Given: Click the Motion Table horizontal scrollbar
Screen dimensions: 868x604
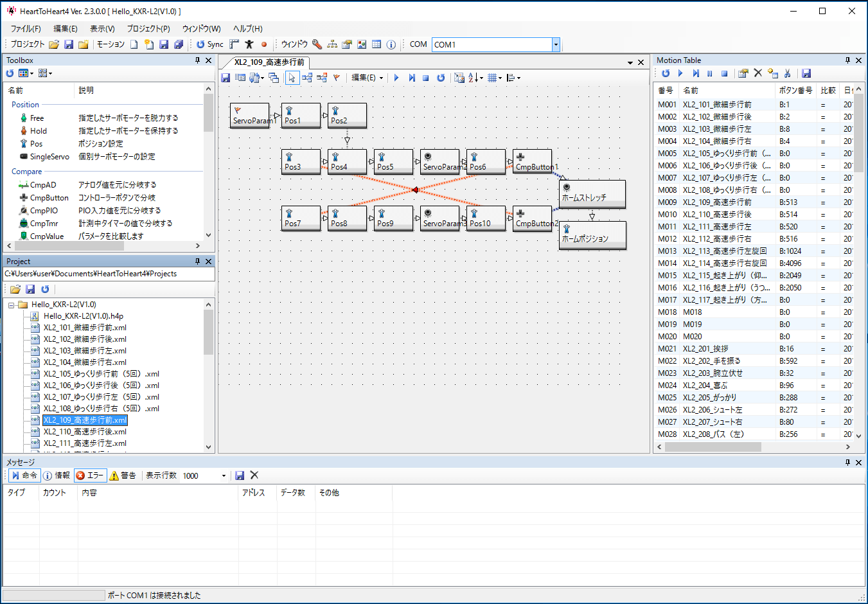Looking at the screenshot, I should 713,447.
